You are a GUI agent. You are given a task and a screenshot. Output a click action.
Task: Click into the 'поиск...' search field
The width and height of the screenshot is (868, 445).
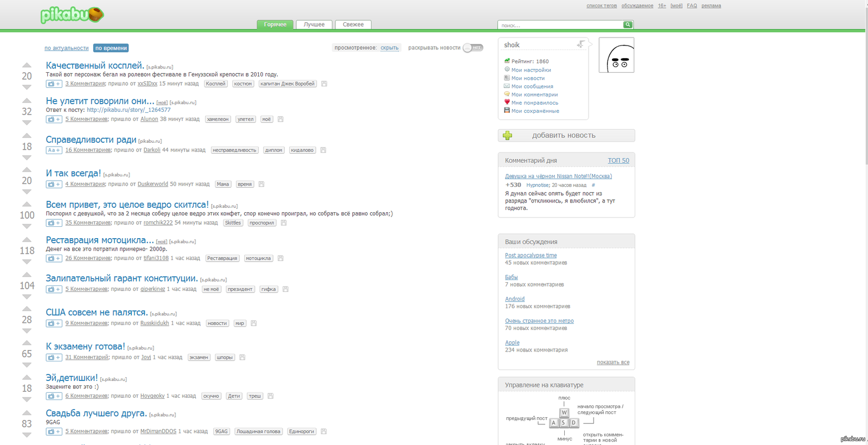coord(560,25)
